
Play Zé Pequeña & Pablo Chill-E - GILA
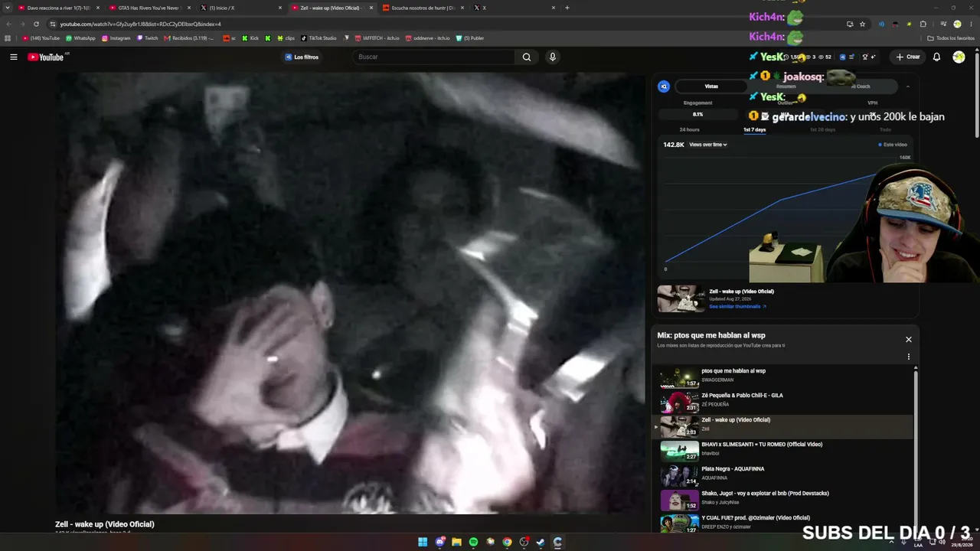[x=784, y=402]
